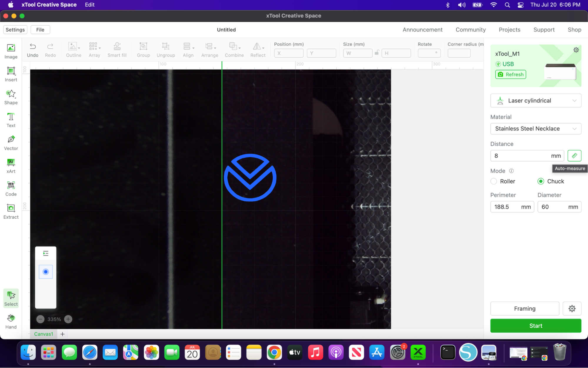The image size is (588, 368).
Task: Switch to the Canvas1 tab
Action: click(44, 334)
